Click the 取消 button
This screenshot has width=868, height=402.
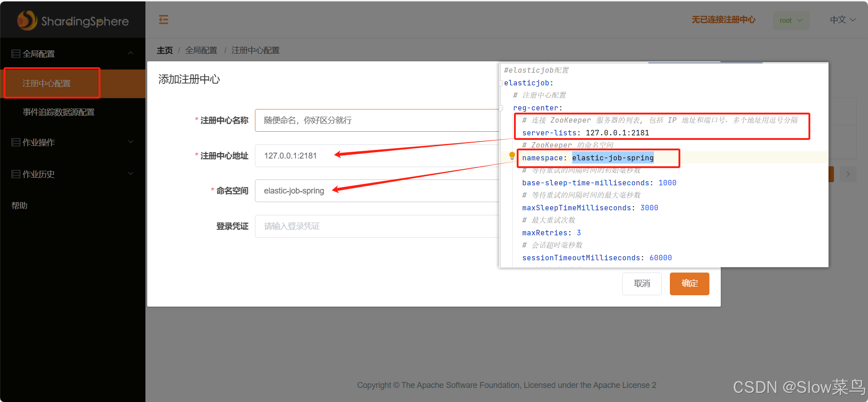(x=642, y=284)
